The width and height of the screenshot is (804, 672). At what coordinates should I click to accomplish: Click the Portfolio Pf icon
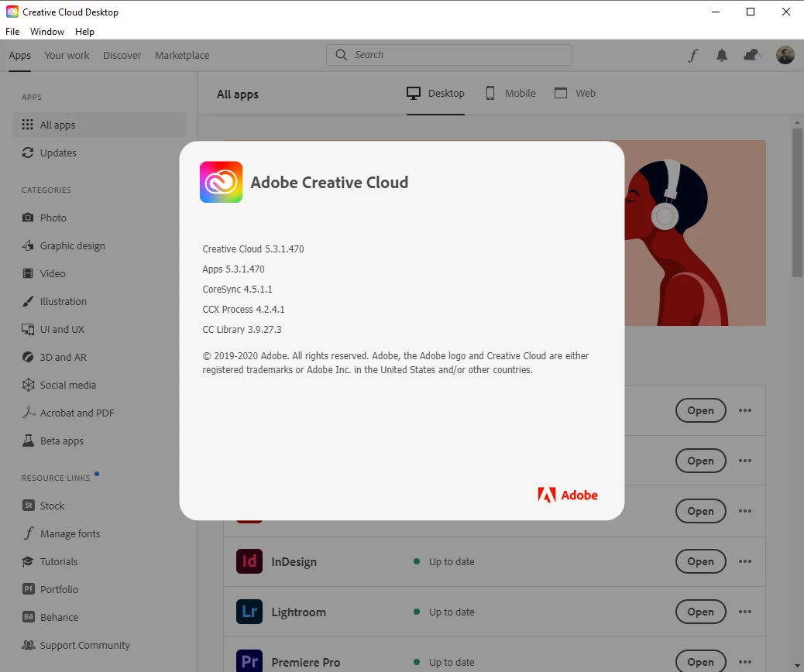(29, 589)
